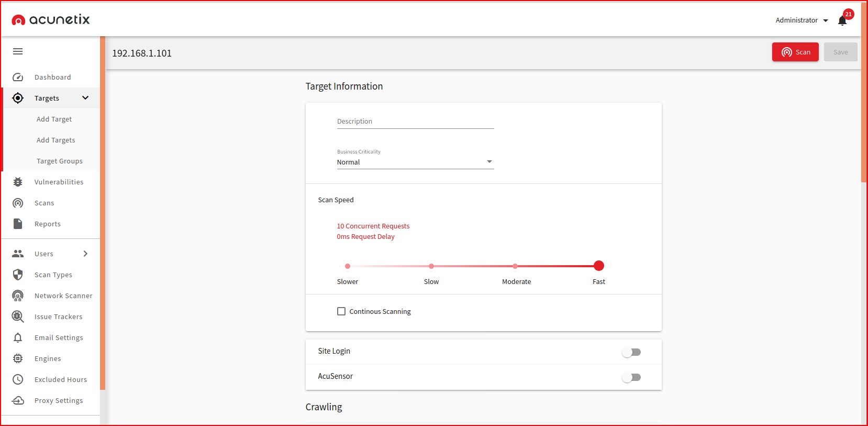
Task: Check the Continous Scanning checkbox
Action: coord(341,311)
